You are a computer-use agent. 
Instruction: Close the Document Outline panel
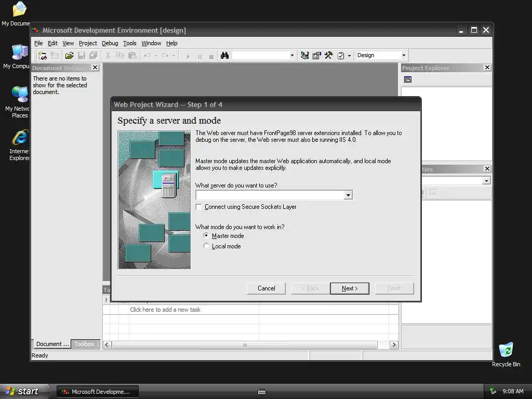click(95, 68)
